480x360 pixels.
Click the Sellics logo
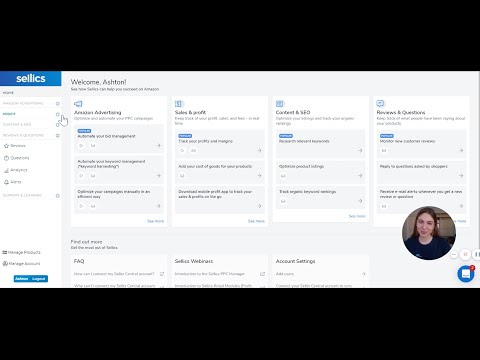31,79
